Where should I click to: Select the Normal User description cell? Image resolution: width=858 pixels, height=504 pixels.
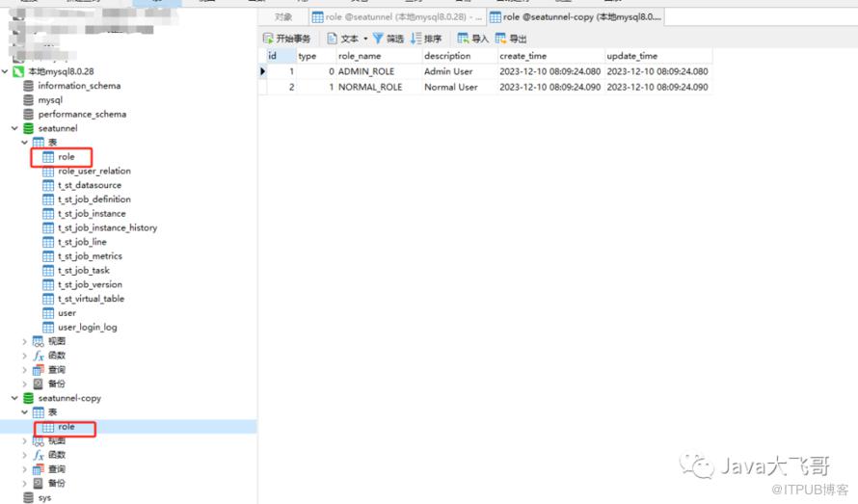tap(460, 87)
